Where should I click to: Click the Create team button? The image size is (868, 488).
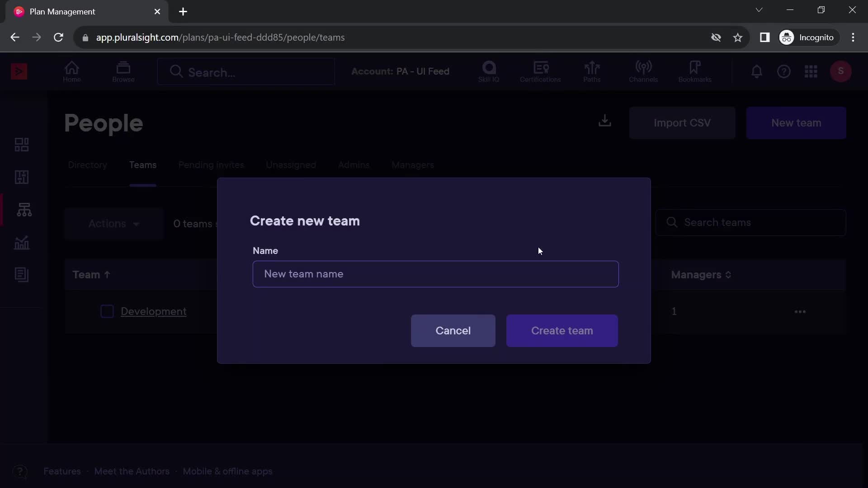(561, 331)
